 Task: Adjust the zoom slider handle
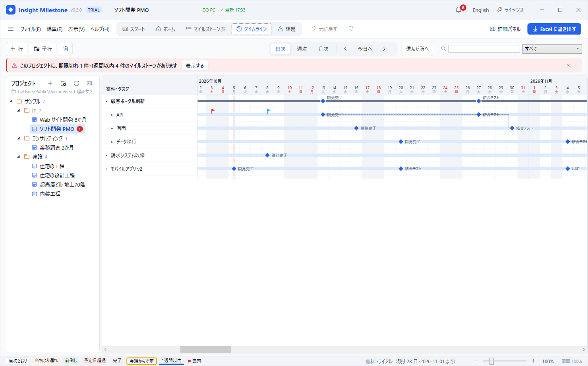click(x=491, y=361)
